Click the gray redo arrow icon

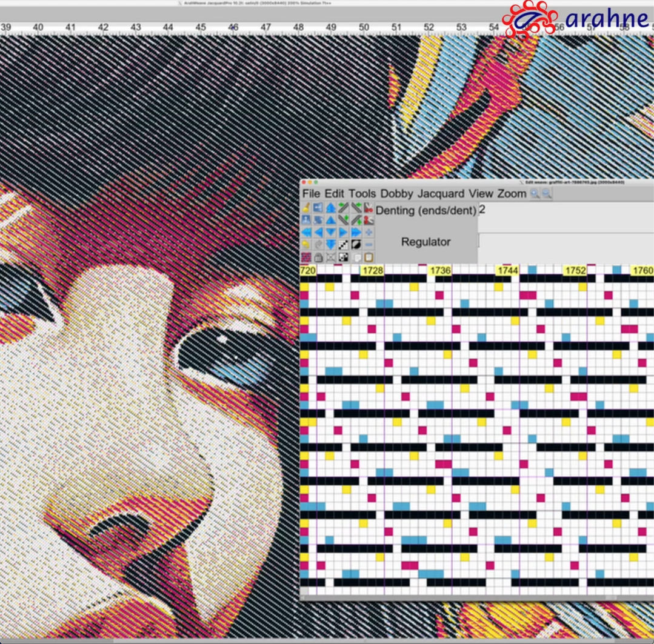point(318,245)
